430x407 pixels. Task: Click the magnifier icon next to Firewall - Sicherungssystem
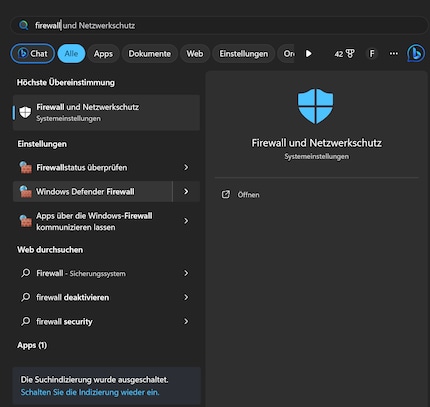pyautogui.click(x=25, y=273)
